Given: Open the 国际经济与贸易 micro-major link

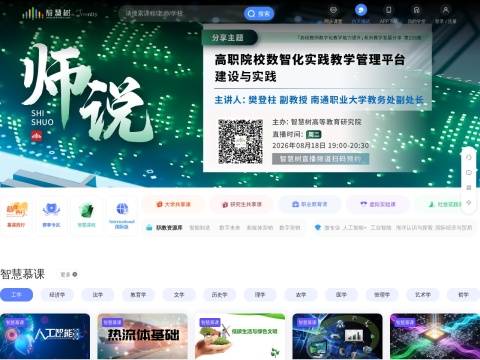Looking at the screenshot, I should (454, 228).
